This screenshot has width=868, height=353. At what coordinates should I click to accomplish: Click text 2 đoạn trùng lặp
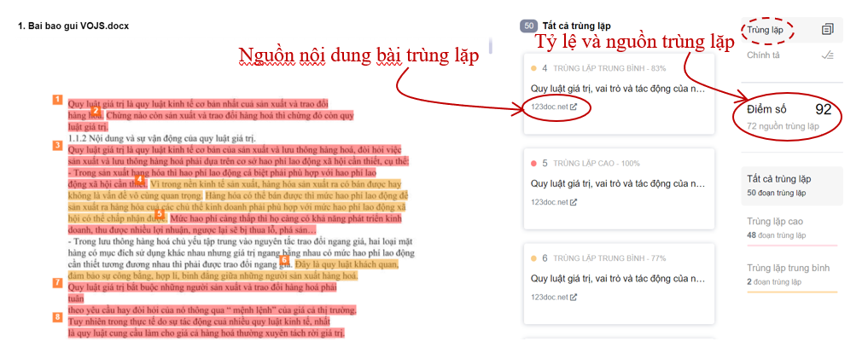(774, 282)
